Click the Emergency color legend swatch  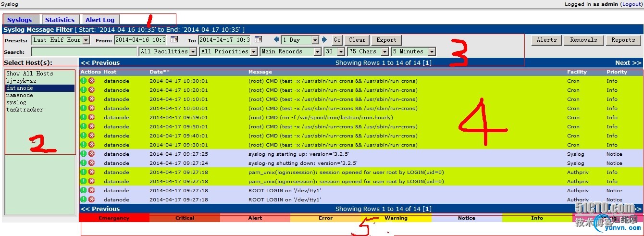(114, 218)
